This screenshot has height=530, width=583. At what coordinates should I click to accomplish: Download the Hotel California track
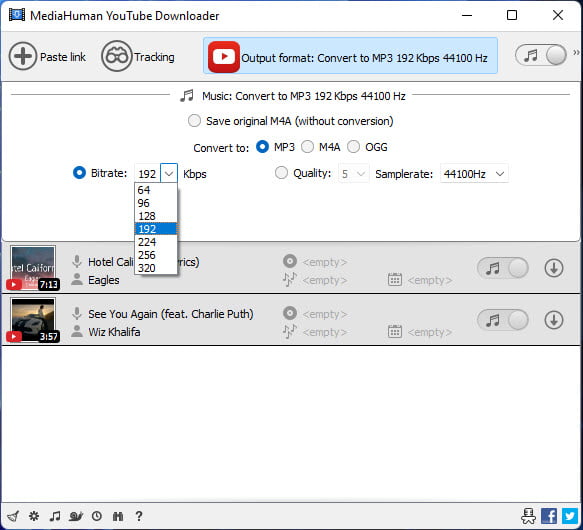[x=554, y=268]
